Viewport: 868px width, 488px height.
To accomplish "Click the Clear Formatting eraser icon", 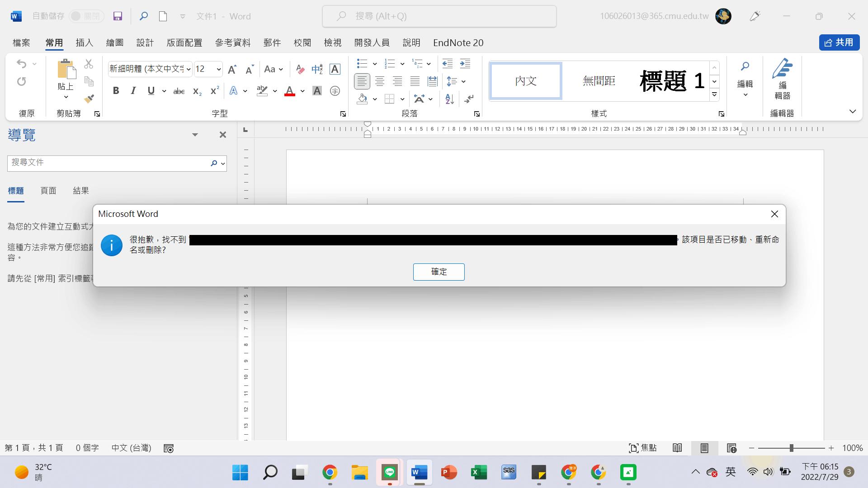I will 300,69.
